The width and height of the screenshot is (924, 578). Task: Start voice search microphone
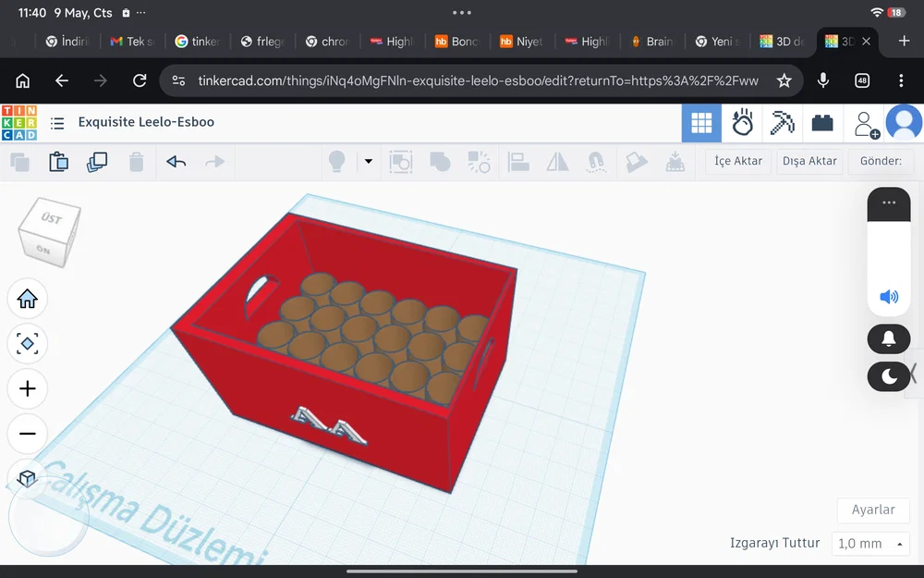coord(823,80)
